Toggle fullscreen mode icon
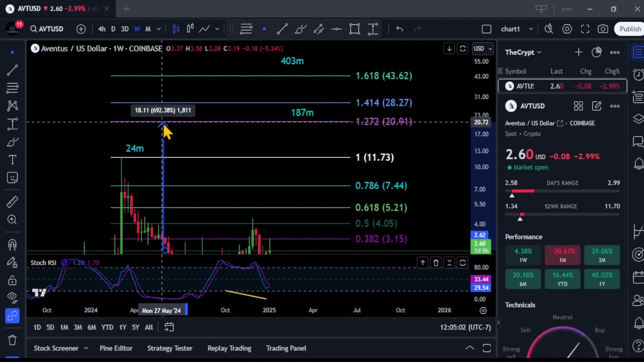 [x=585, y=29]
